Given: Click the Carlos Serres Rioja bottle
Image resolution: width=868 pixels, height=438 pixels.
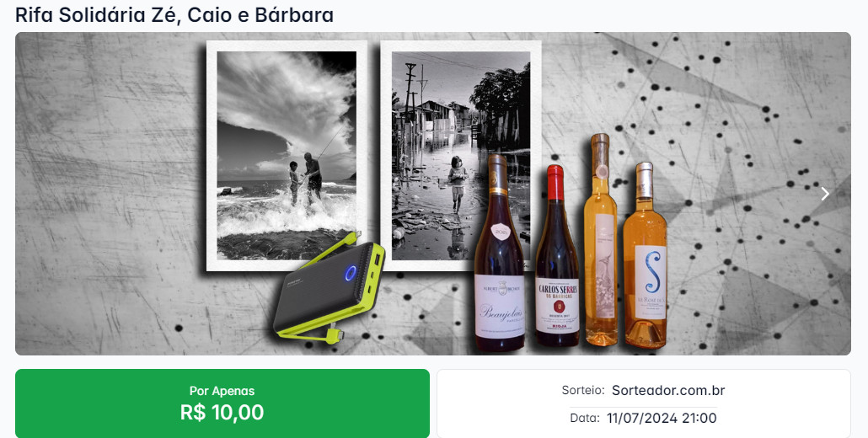Looking at the screenshot, I should pyautogui.click(x=557, y=256).
